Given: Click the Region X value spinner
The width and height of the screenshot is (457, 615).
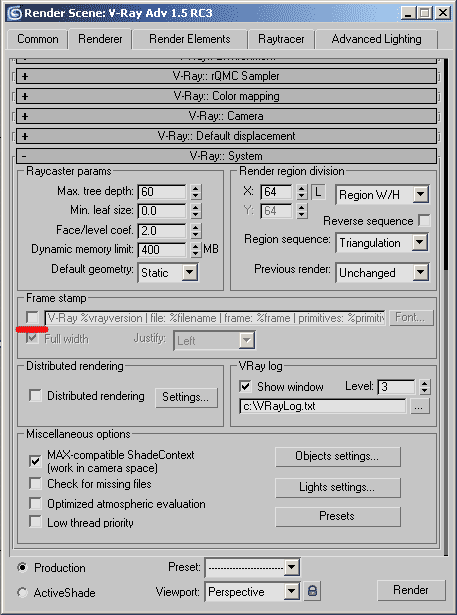Looking at the screenshot, I should click(301, 192).
